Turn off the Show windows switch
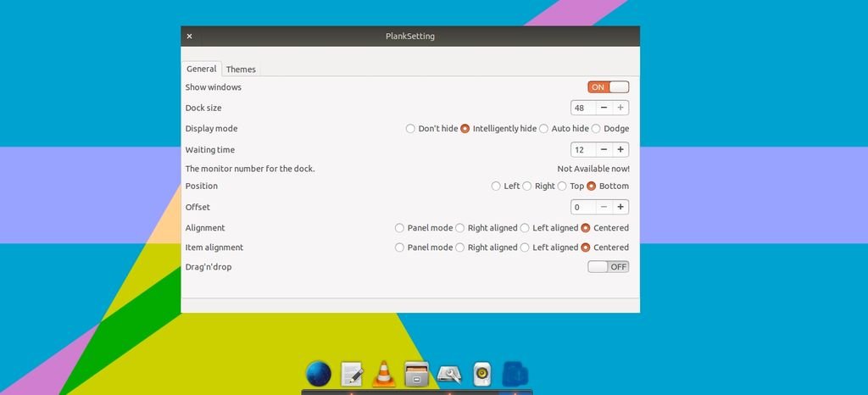868x395 pixels. [609, 86]
